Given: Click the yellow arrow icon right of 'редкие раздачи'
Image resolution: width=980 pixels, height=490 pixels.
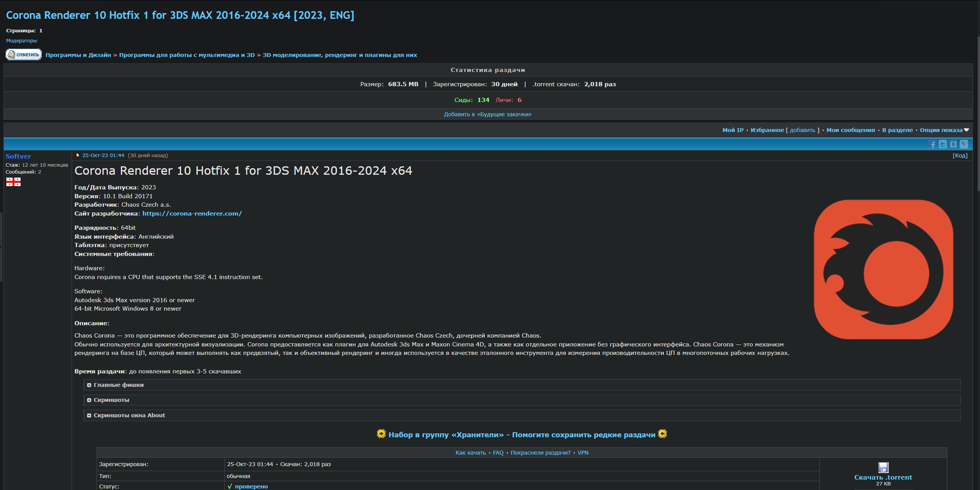Looking at the screenshot, I should [x=663, y=434].
